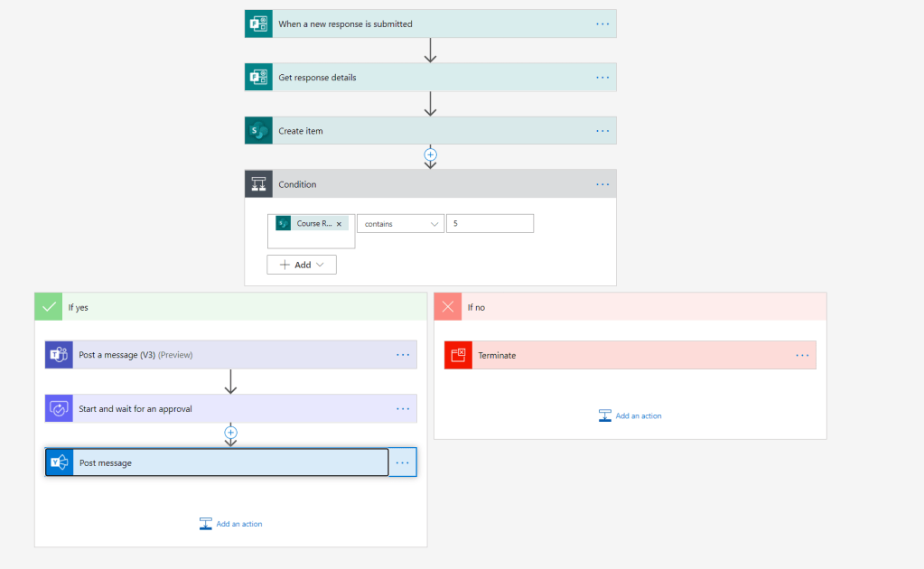Click the Forms icon on Get response details

[x=258, y=78]
